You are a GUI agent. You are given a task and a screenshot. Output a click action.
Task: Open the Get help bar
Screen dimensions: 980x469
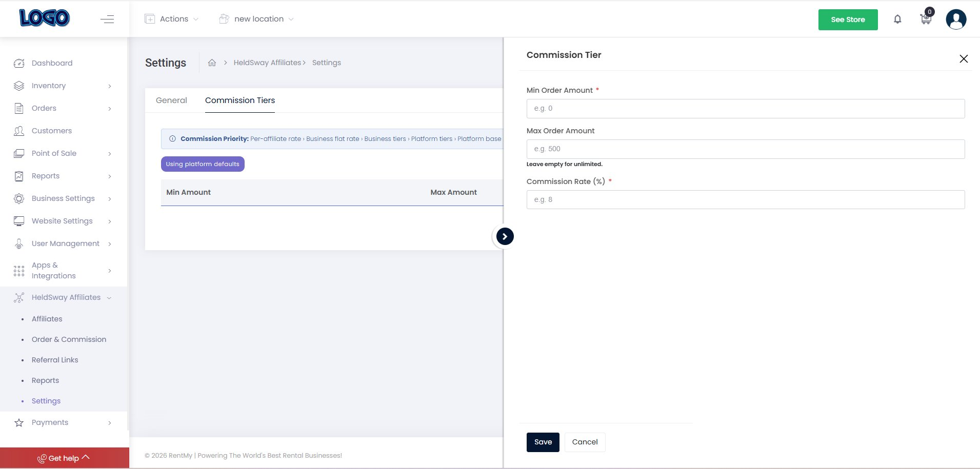[64, 458]
